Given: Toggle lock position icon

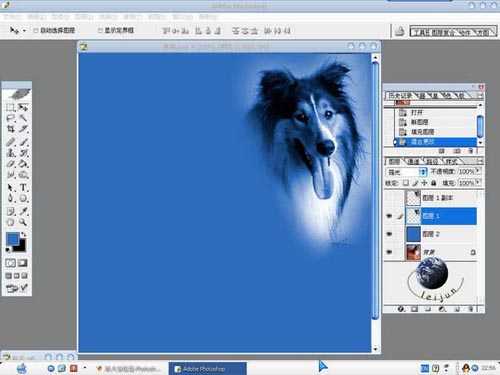Looking at the screenshot, I should [x=424, y=183].
